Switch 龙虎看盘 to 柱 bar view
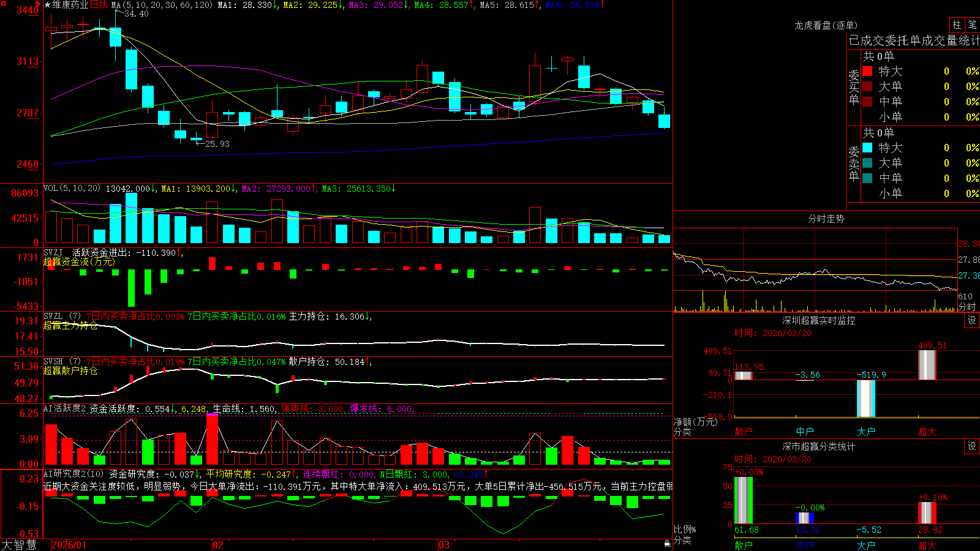The image size is (980, 551). [957, 24]
